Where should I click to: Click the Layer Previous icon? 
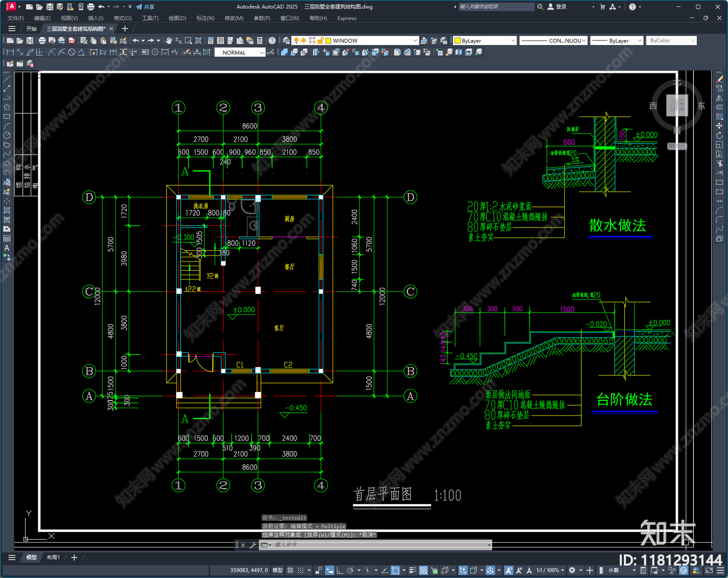coord(434,41)
